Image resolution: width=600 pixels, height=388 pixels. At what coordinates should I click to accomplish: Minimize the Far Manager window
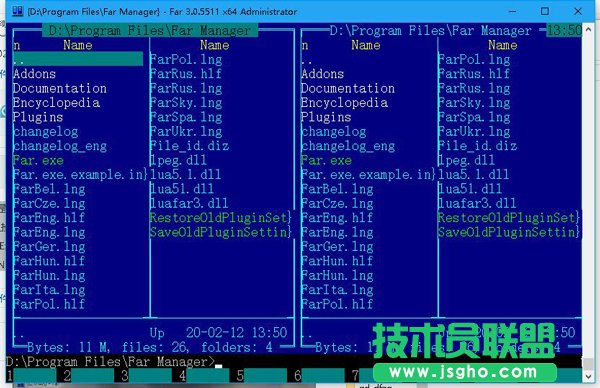513,11
